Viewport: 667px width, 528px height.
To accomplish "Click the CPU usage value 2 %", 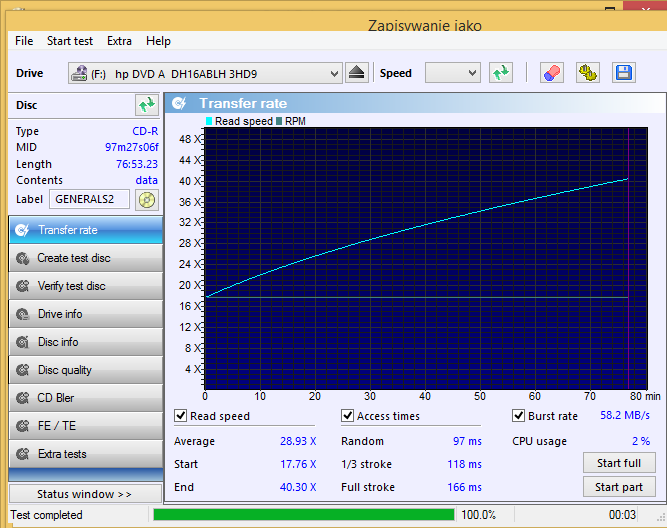I will pyautogui.click(x=641, y=441).
